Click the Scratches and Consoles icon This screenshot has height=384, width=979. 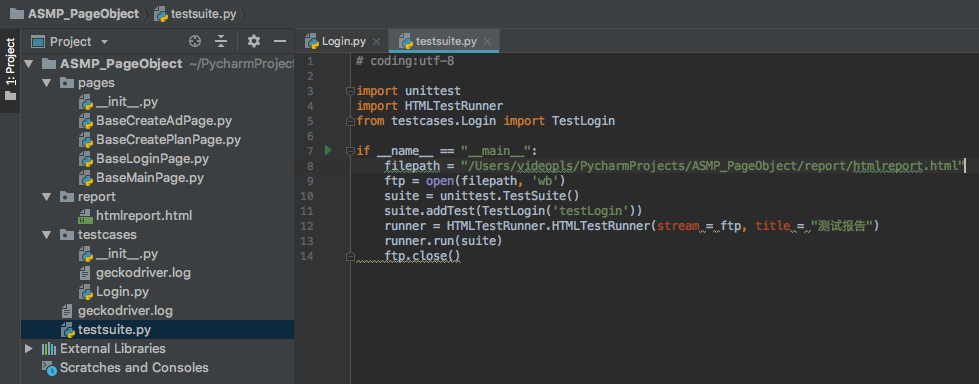[49, 368]
